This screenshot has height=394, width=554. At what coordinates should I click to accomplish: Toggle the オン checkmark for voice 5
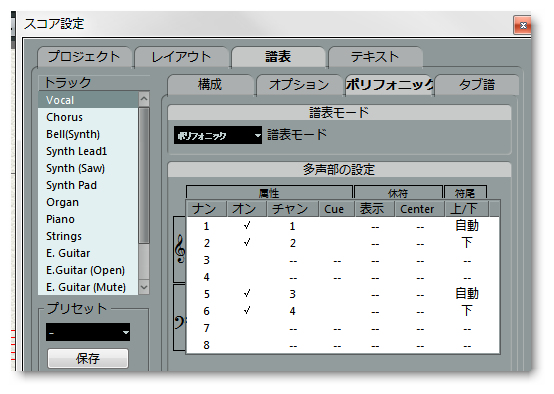(x=247, y=294)
